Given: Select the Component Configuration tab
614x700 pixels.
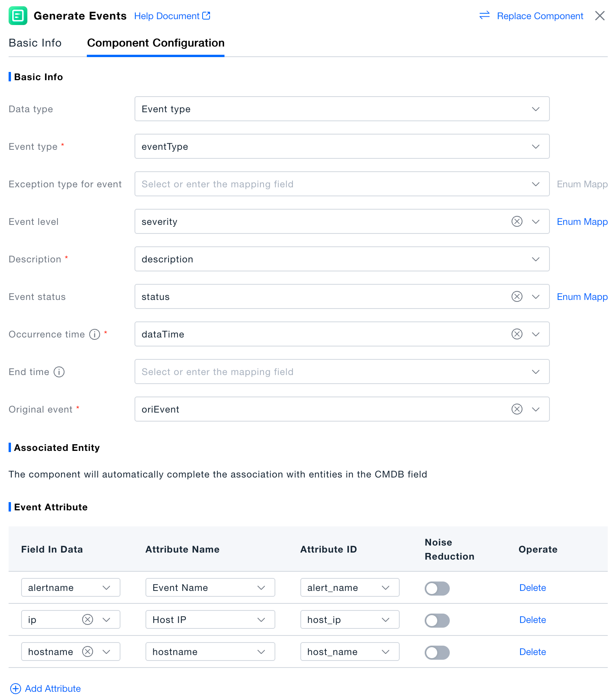Looking at the screenshot, I should pos(156,43).
